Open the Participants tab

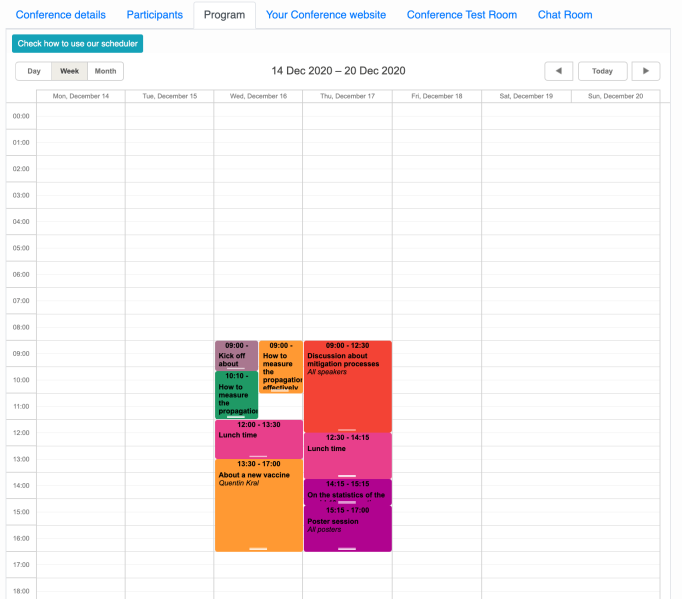pyautogui.click(x=154, y=15)
